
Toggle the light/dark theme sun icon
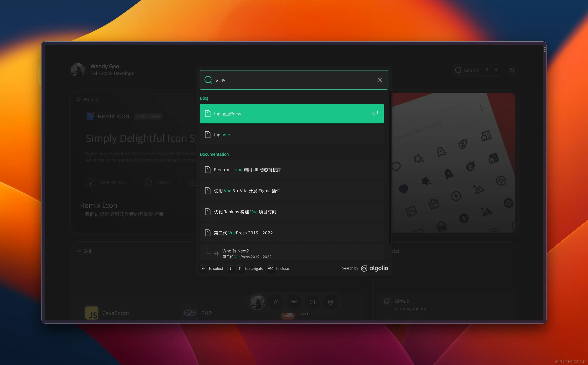coord(512,70)
